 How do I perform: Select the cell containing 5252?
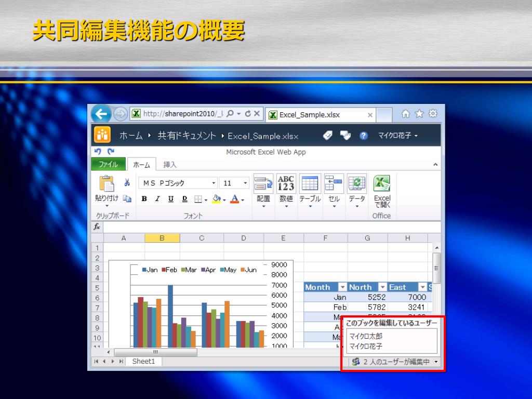point(367,297)
